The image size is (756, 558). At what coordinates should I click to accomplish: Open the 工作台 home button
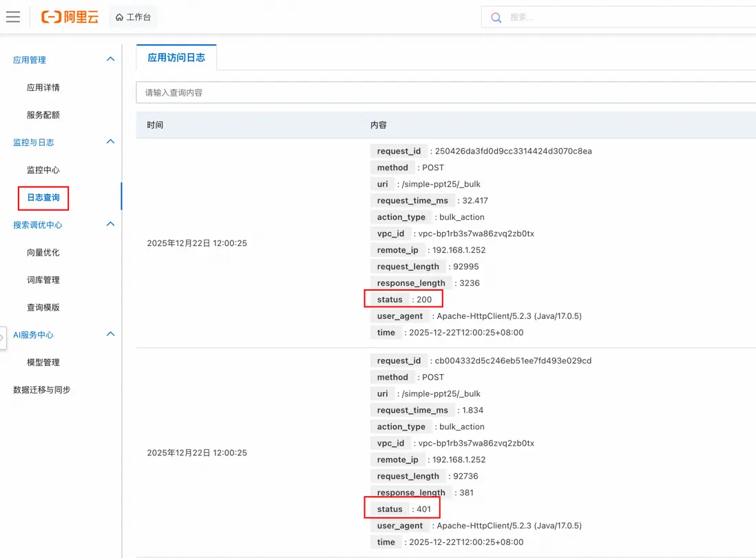point(133,17)
